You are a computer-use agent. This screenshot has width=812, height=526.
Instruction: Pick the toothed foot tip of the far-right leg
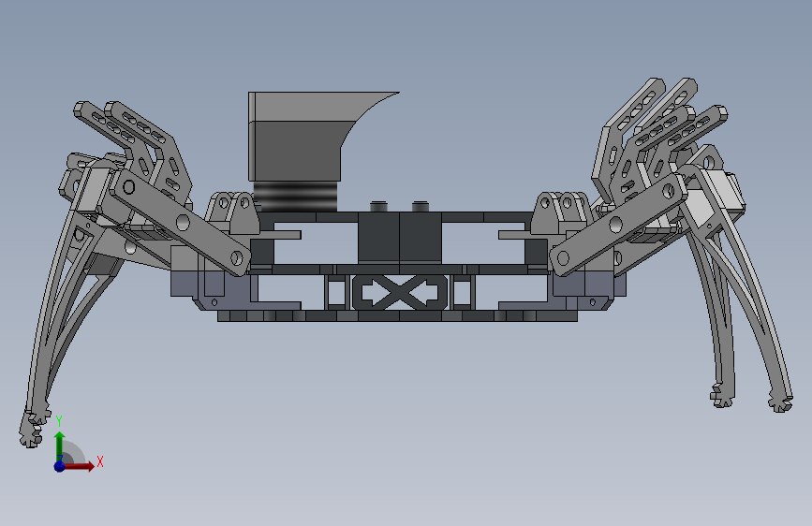pos(780,402)
